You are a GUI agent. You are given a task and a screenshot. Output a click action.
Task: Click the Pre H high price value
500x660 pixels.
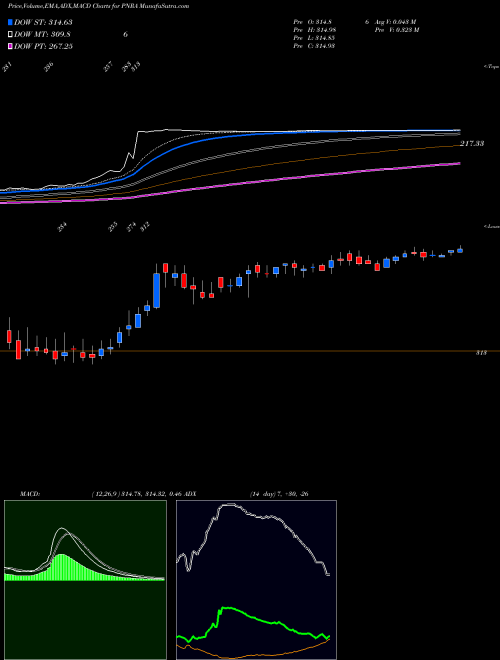(x=327, y=29)
